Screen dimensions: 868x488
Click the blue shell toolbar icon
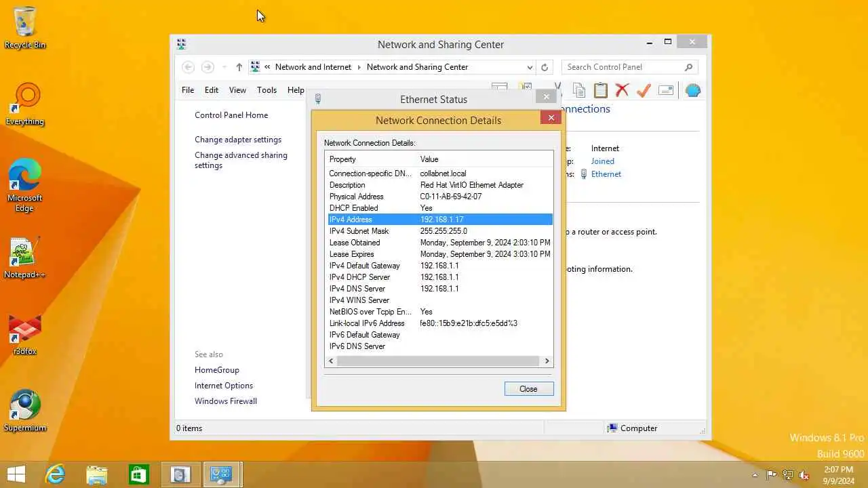pyautogui.click(x=692, y=90)
